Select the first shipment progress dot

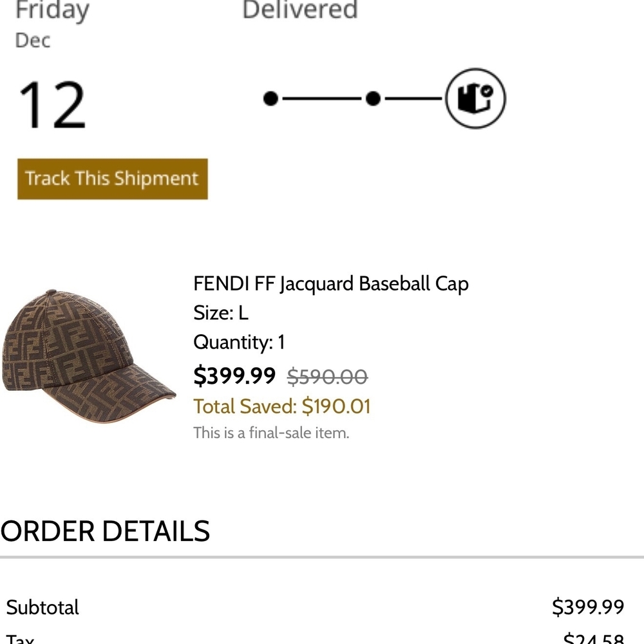269,98
